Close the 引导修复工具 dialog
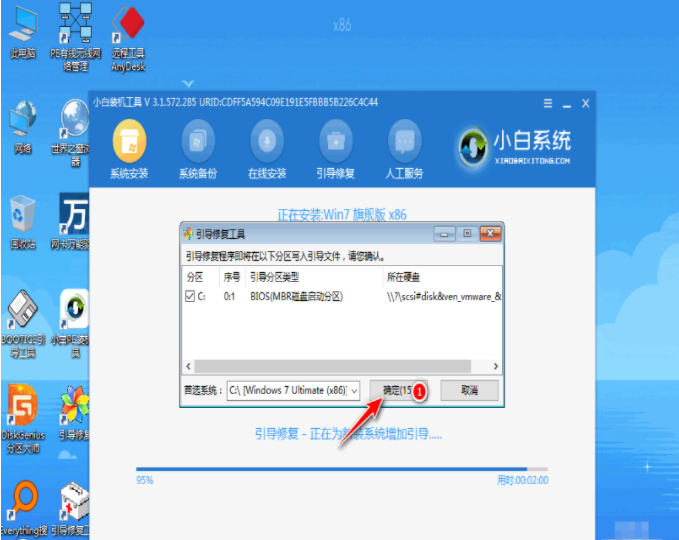This screenshot has width=679, height=540. pyautogui.click(x=490, y=233)
